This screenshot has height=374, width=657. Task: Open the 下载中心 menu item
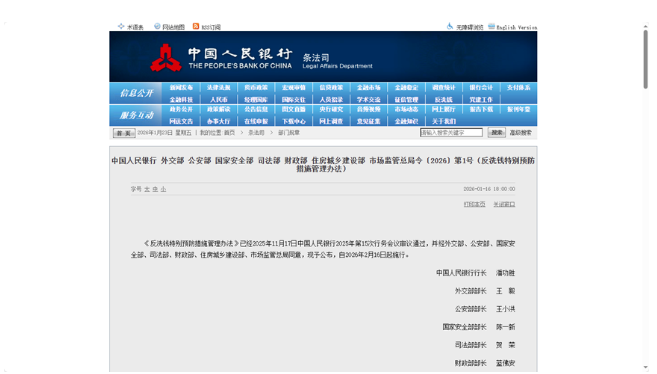point(294,121)
